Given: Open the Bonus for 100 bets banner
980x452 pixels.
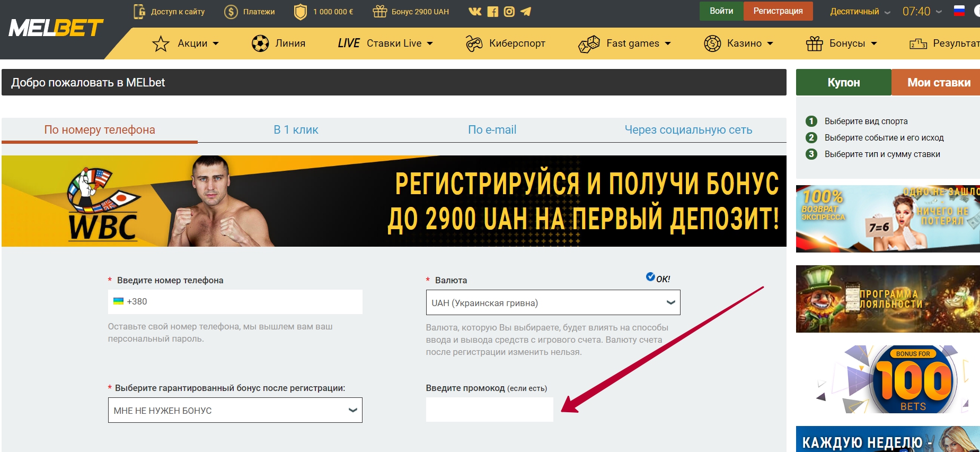Looking at the screenshot, I should point(888,379).
